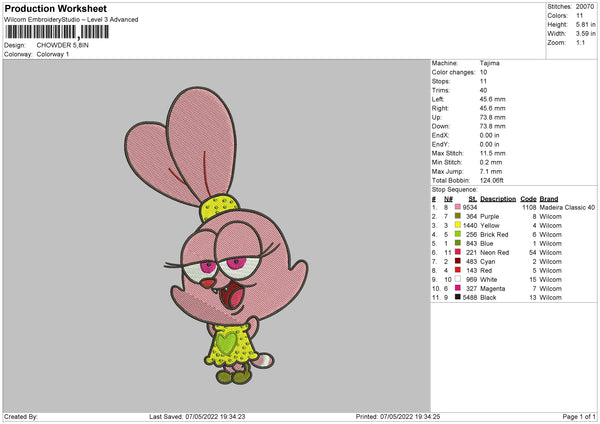Click the Cyan description text
Image resolution: width=600 pixels, height=424 pixels.
point(488,262)
